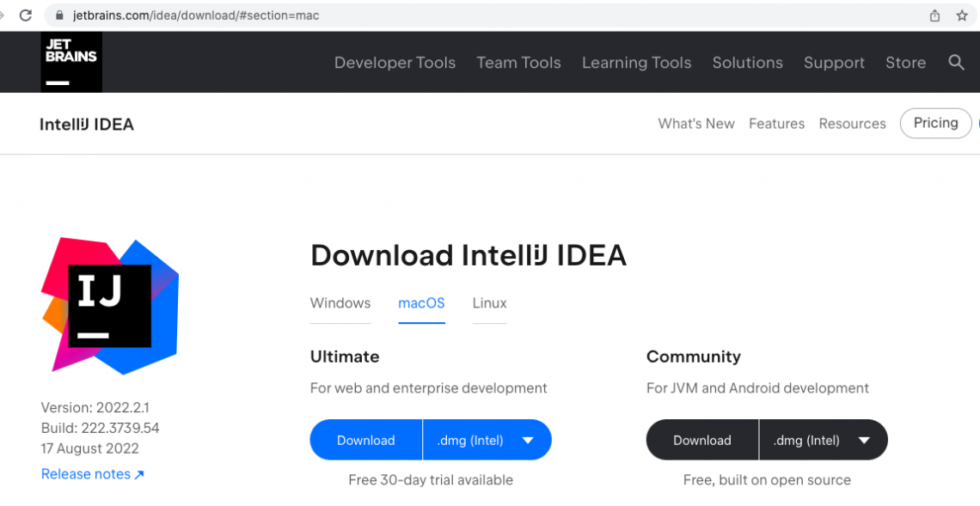Click the JetBrains logo

coord(70,61)
